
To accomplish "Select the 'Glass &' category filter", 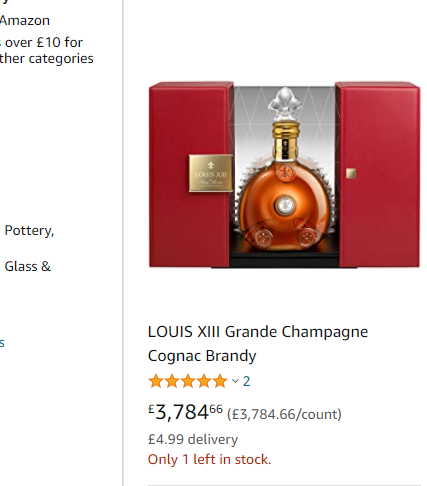I will pyautogui.click(x=28, y=267).
